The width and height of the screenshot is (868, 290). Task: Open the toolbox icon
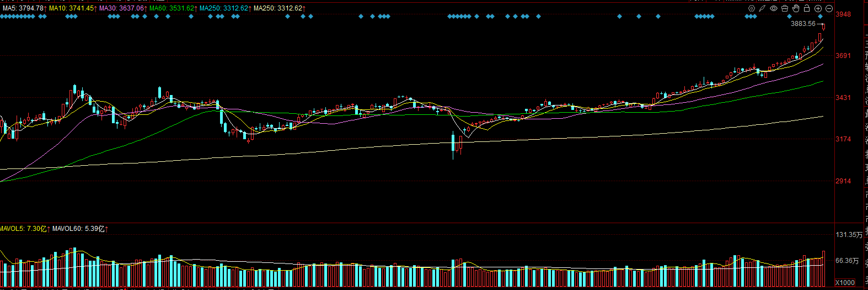785,8
